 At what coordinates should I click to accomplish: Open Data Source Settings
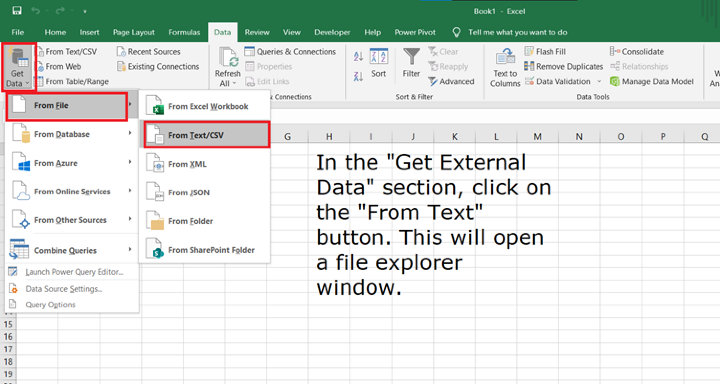pos(72,289)
